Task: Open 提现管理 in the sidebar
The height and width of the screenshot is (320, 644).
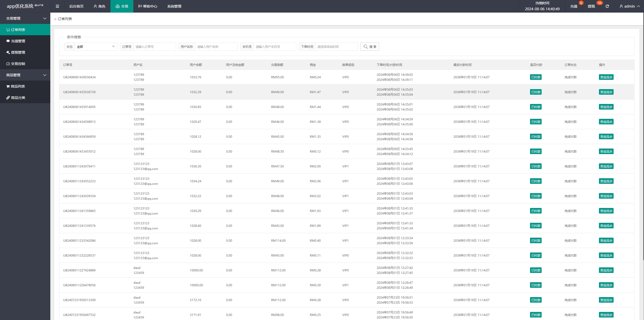Action: coord(25,52)
